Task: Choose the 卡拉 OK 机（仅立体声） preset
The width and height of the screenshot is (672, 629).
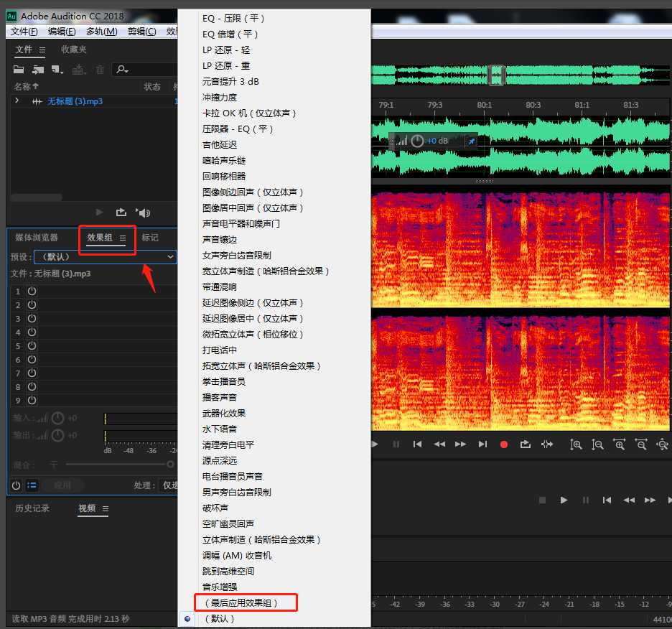Action: pos(249,113)
